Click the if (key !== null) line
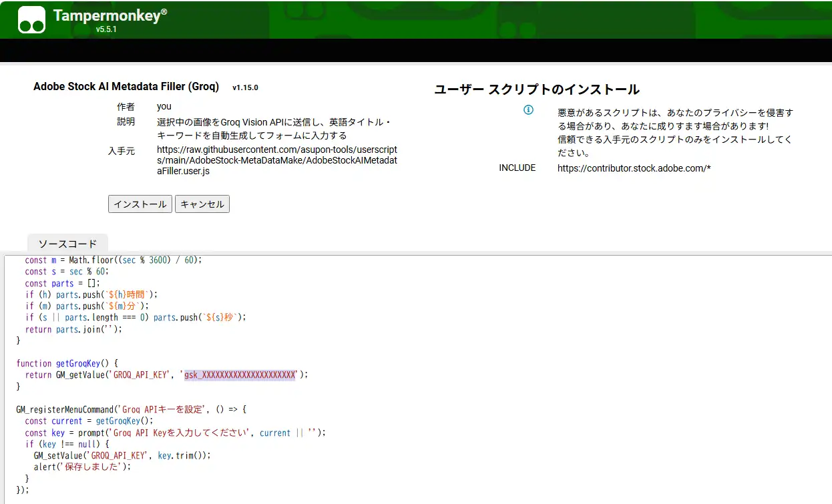The width and height of the screenshot is (832, 504). pyautogui.click(x=67, y=444)
